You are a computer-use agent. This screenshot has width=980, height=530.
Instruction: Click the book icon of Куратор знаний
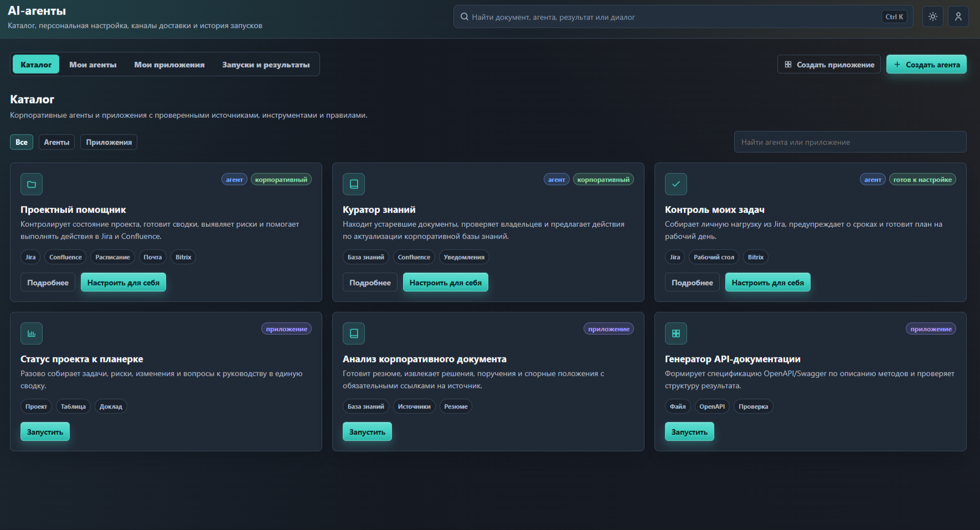tap(354, 184)
